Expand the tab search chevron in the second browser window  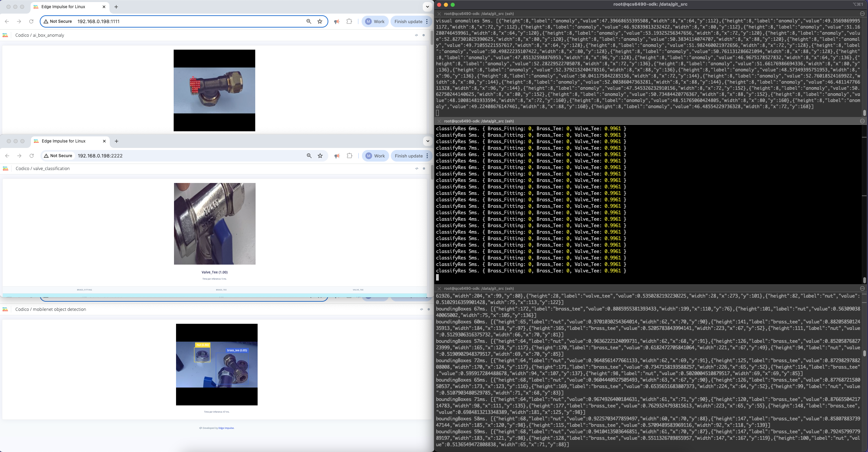(428, 141)
